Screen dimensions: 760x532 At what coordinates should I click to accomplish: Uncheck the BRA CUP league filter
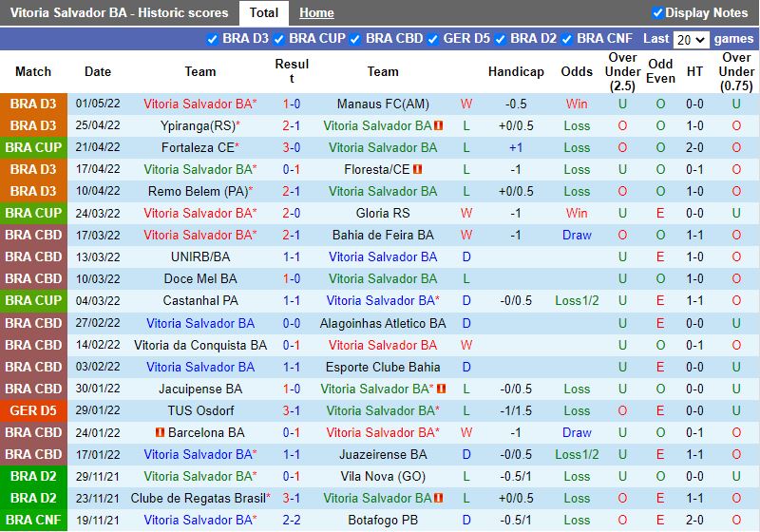coord(278,39)
